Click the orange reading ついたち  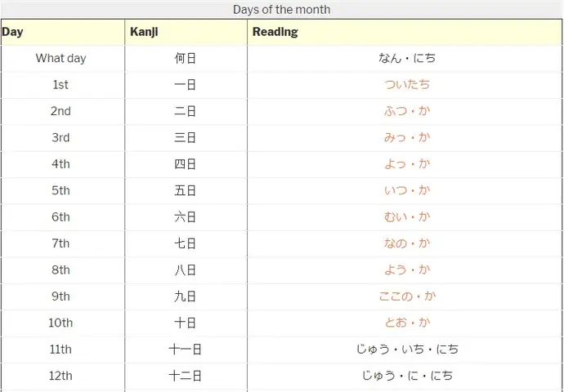click(x=407, y=85)
